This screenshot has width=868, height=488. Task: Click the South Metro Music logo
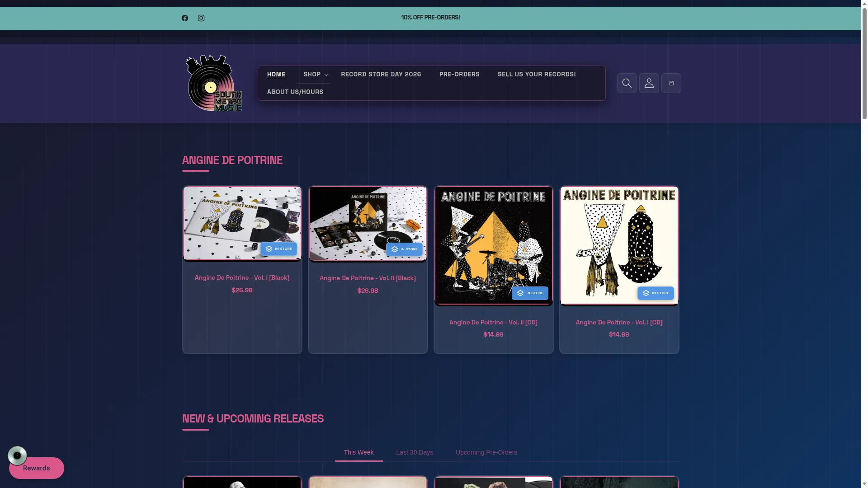[214, 83]
